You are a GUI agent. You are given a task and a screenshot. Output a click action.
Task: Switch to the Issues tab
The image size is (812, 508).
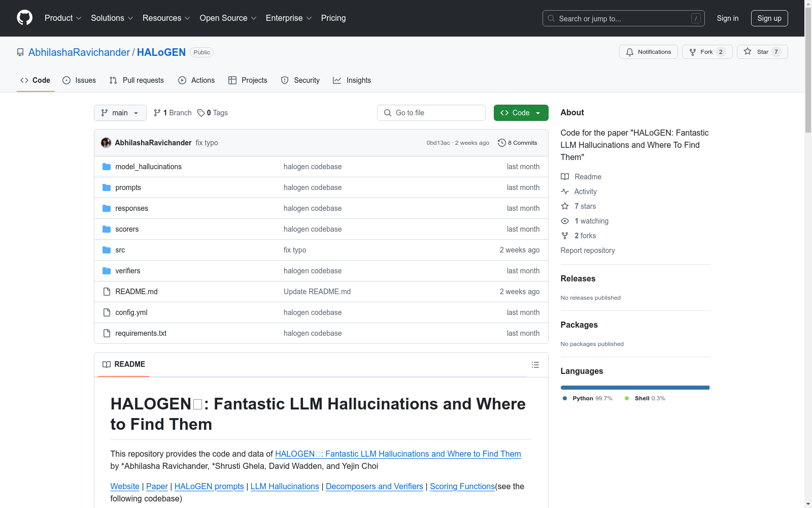click(x=79, y=80)
